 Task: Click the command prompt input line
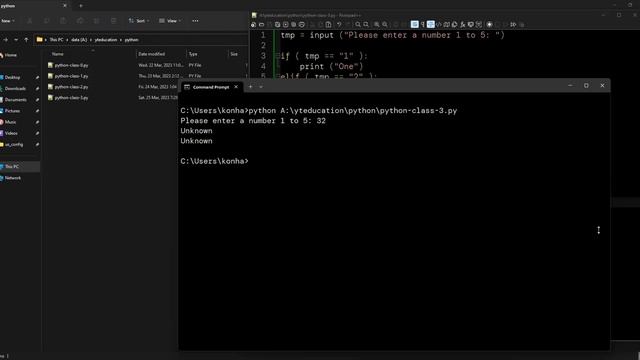[214, 161]
